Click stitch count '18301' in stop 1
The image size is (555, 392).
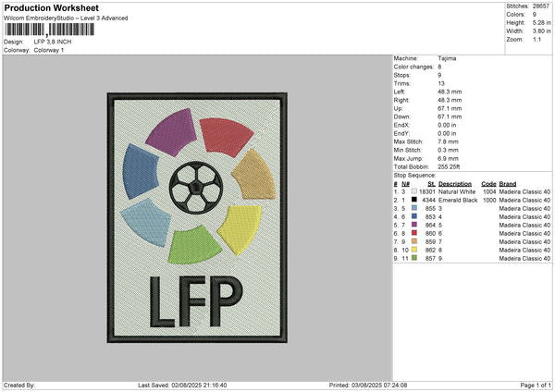coord(426,191)
